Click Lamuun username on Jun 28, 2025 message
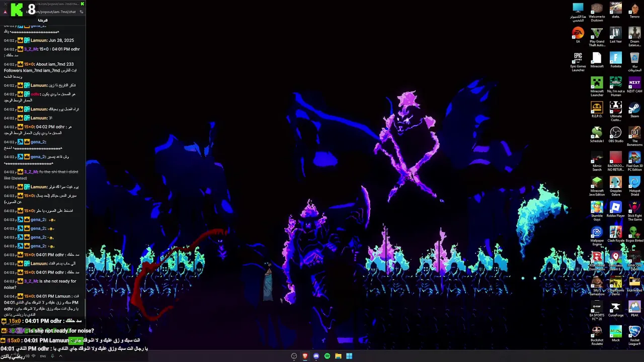The height and width of the screenshot is (362, 644). pyautogui.click(x=39, y=40)
